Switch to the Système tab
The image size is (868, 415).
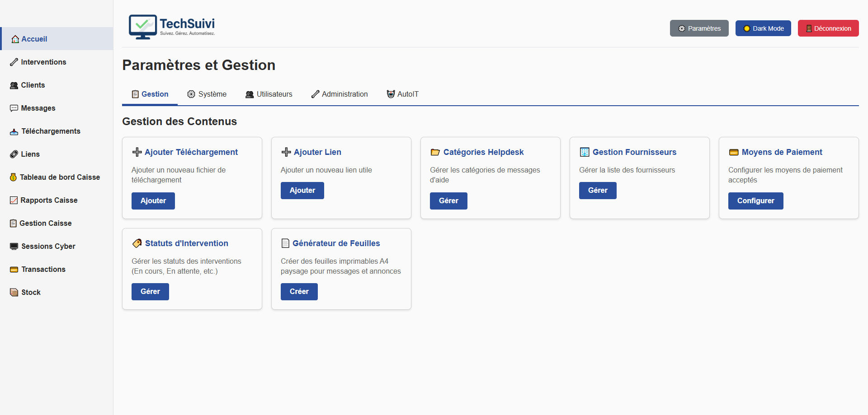207,94
